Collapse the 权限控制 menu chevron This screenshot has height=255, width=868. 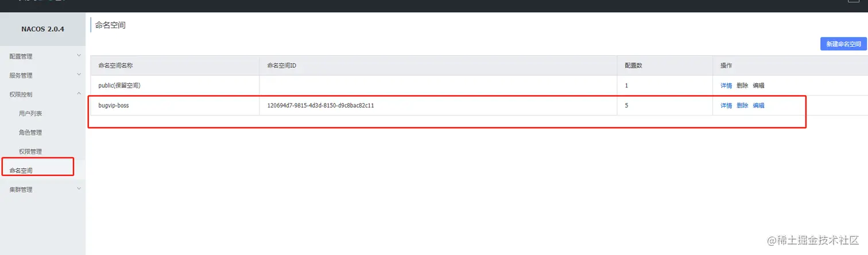79,94
